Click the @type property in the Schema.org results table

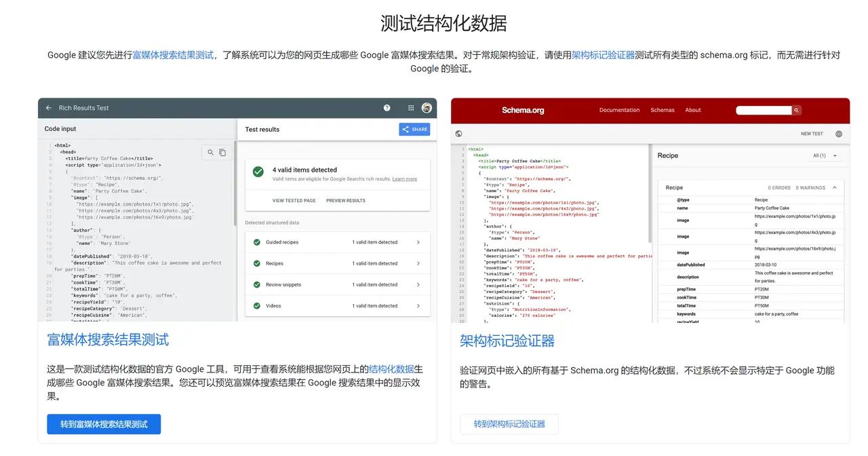[683, 200]
